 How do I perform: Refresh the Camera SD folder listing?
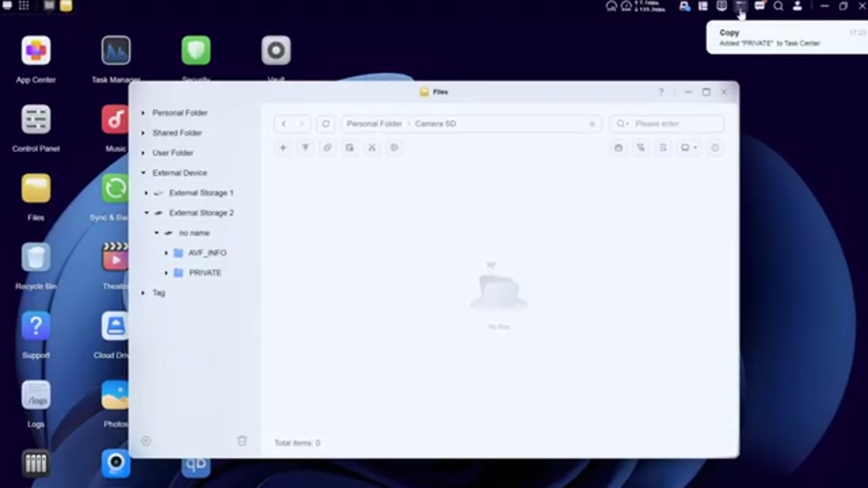(326, 124)
